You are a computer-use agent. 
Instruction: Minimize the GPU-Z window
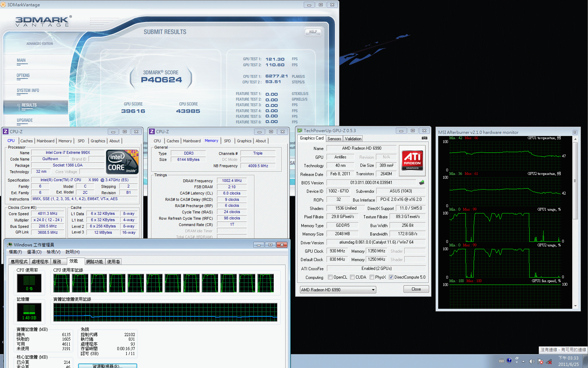click(x=401, y=130)
